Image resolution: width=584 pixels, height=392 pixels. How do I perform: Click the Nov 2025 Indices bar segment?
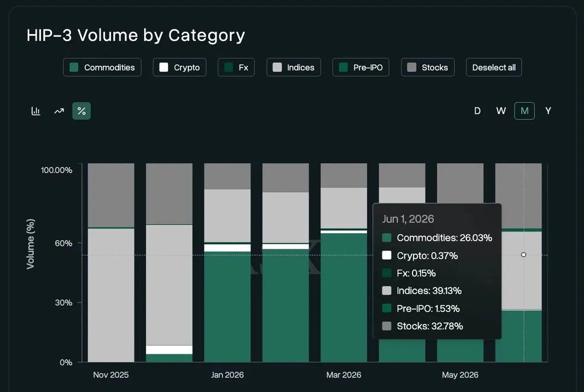point(111,295)
